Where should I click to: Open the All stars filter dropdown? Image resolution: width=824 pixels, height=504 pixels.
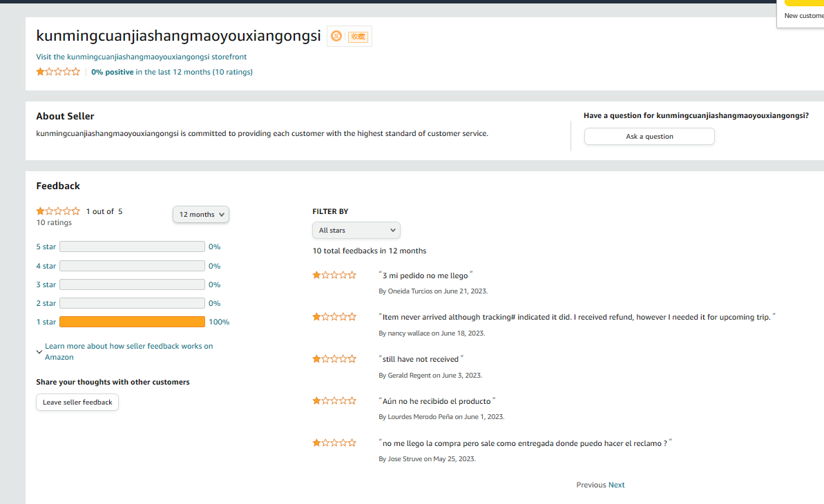click(x=356, y=230)
